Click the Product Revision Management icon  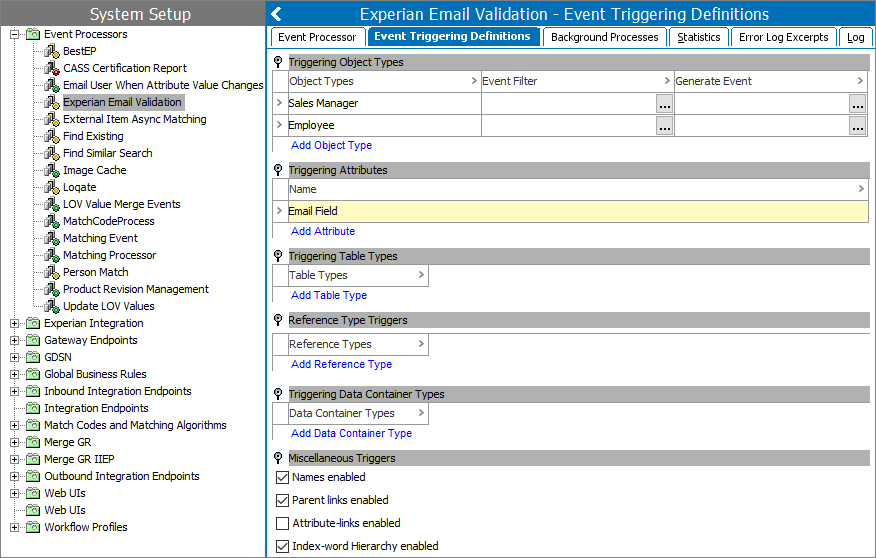click(52, 290)
